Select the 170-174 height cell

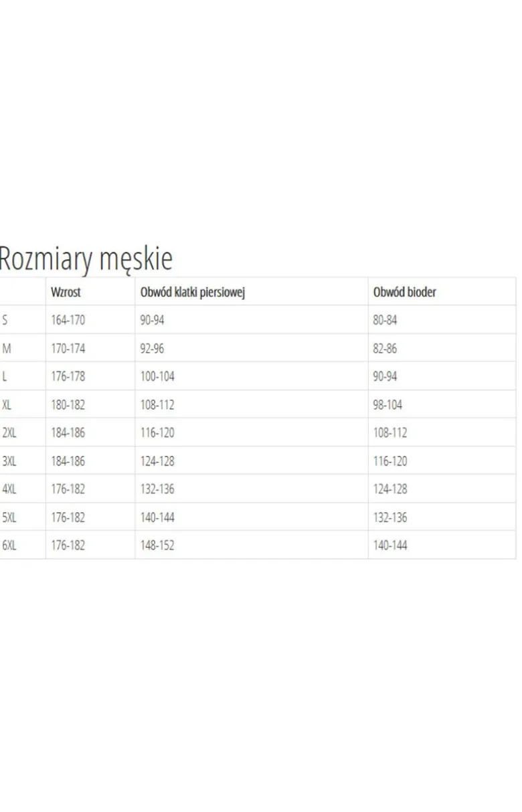(x=68, y=348)
